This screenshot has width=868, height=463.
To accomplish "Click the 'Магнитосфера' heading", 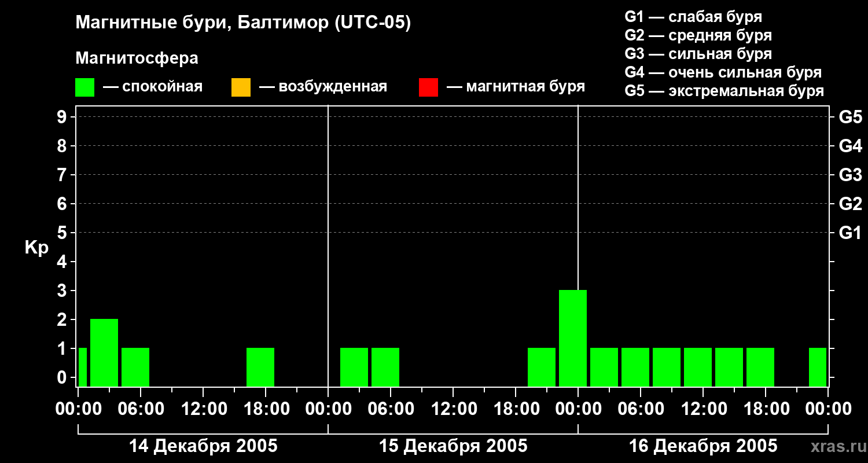I will pos(137,58).
